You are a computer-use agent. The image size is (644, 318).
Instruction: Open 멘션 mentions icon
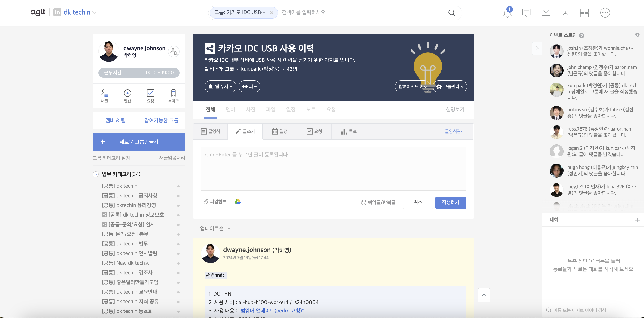(128, 96)
